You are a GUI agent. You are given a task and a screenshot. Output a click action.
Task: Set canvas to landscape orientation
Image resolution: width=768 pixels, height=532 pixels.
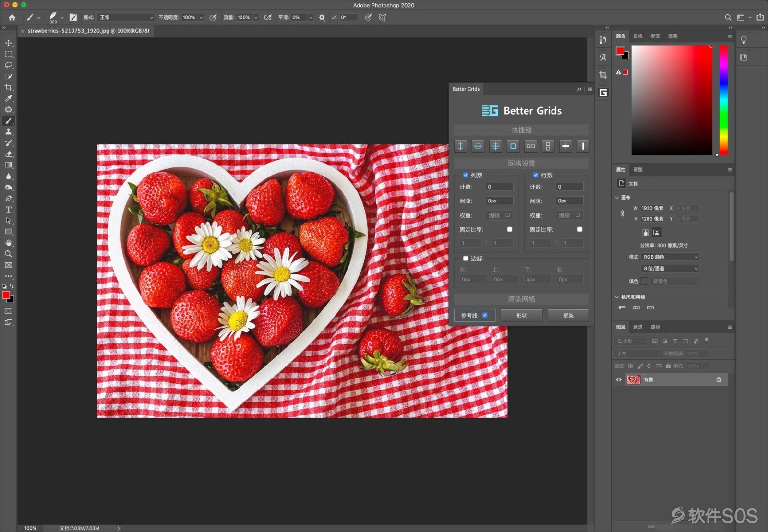657,233
